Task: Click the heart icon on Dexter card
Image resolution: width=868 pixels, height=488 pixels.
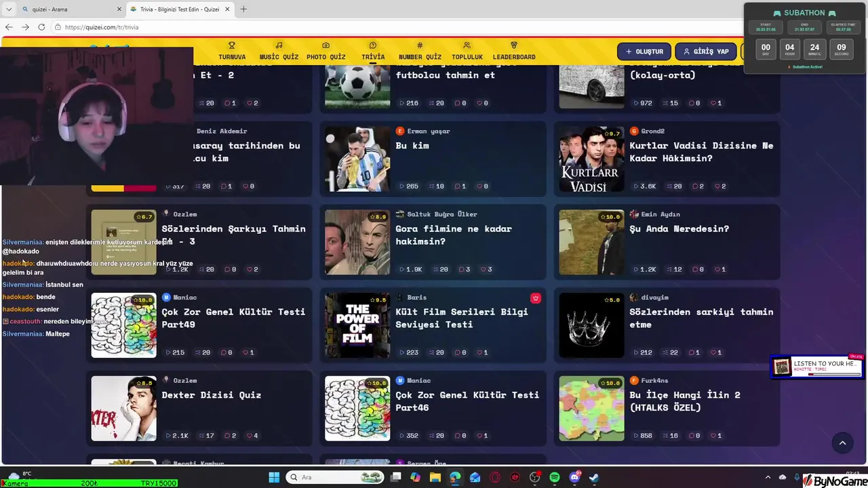Action: click(248, 435)
